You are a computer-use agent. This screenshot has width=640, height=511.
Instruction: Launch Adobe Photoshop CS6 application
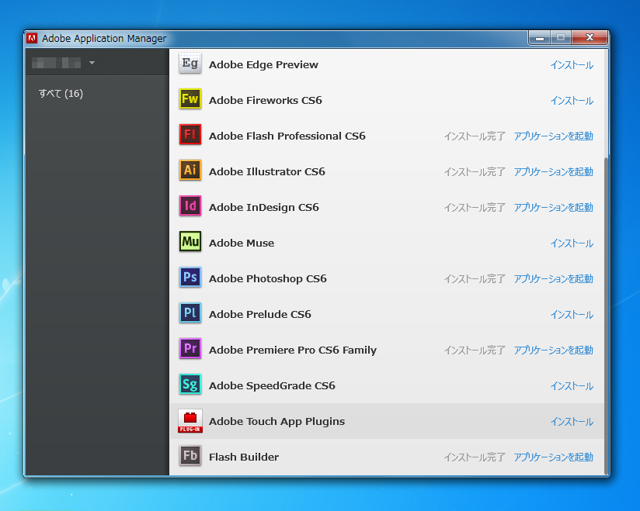[553, 279]
